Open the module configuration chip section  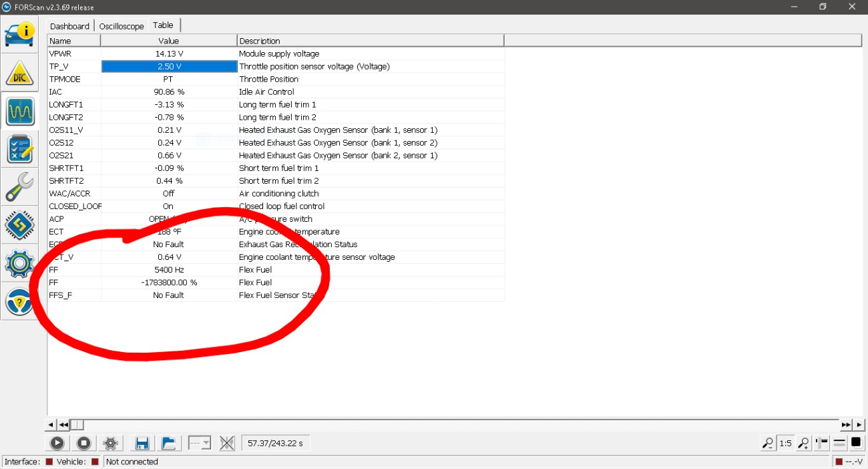[19, 226]
